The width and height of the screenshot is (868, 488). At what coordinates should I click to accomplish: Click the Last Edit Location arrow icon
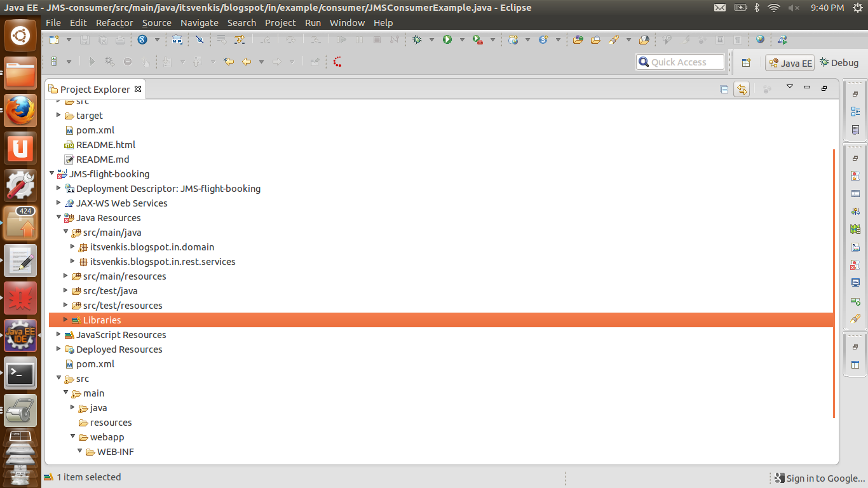click(229, 62)
